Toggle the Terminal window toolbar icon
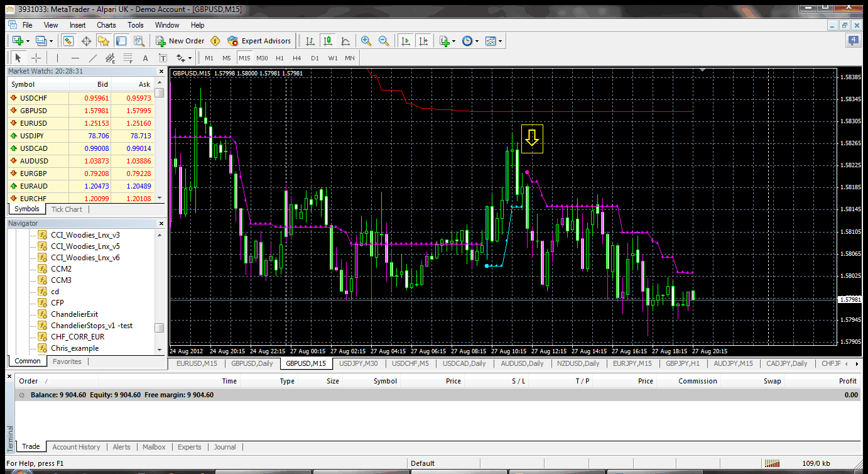Viewport: 868px width, 474px height. pos(121,41)
